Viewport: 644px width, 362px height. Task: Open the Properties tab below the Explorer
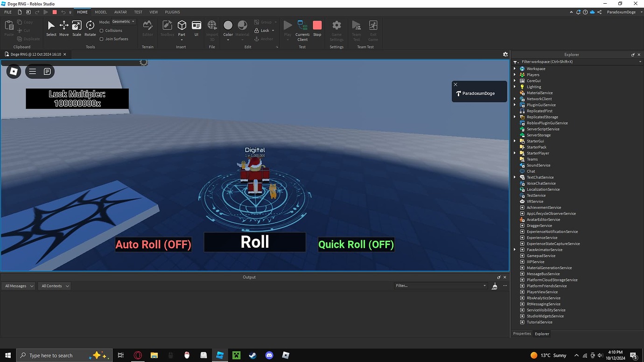(521, 334)
